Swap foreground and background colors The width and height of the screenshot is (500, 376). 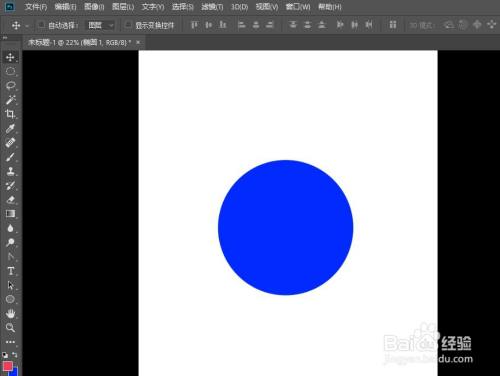click(14, 355)
